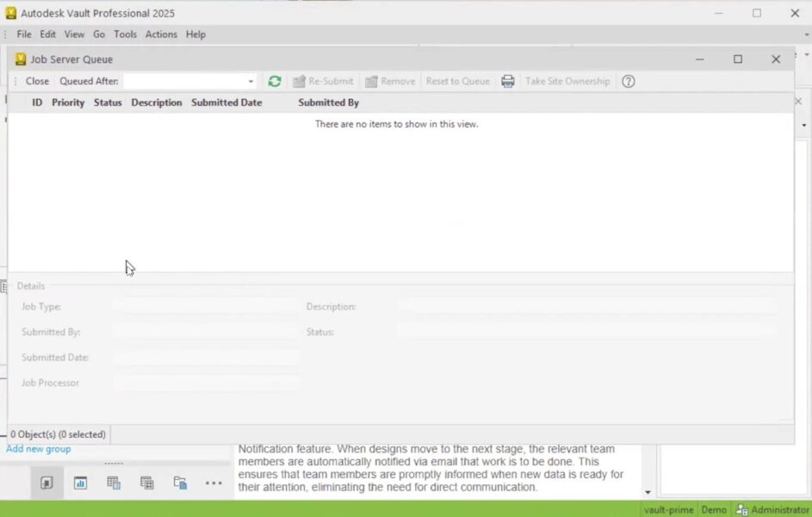The width and height of the screenshot is (812, 517).
Task: Sort jobs by the Priority column header
Action: coord(68,102)
